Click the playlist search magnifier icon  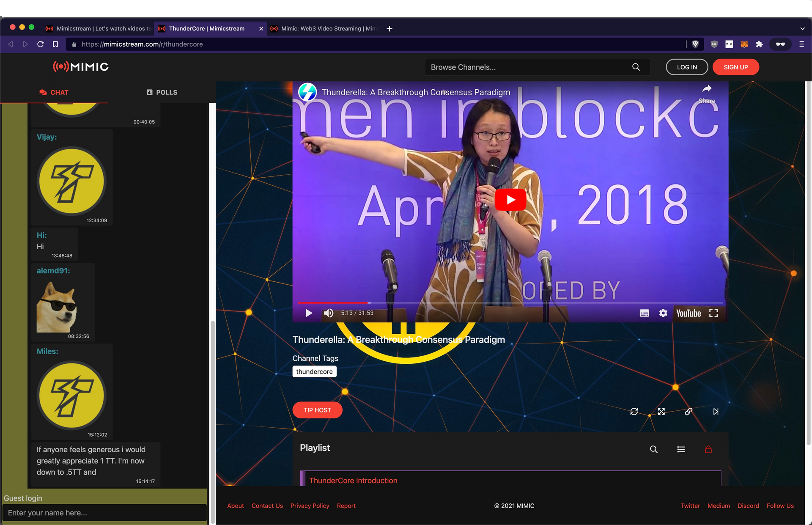pyautogui.click(x=653, y=449)
